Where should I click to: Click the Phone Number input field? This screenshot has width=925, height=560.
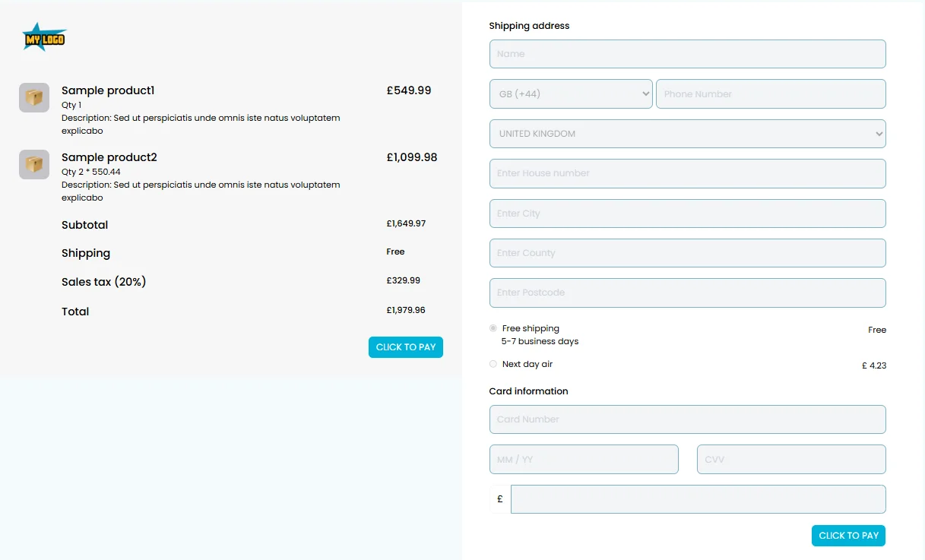point(770,93)
